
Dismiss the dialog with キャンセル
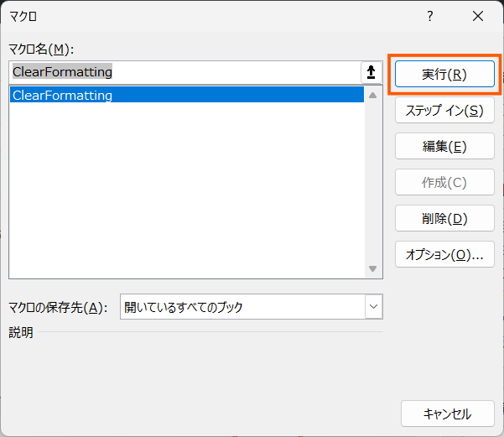[x=447, y=414]
